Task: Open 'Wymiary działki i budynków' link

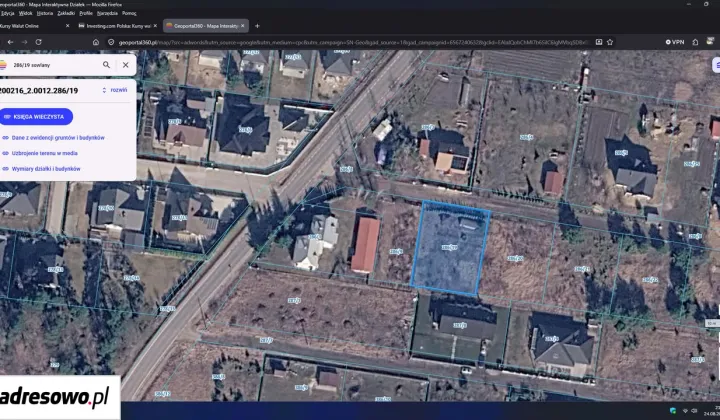Action: coord(46,169)
